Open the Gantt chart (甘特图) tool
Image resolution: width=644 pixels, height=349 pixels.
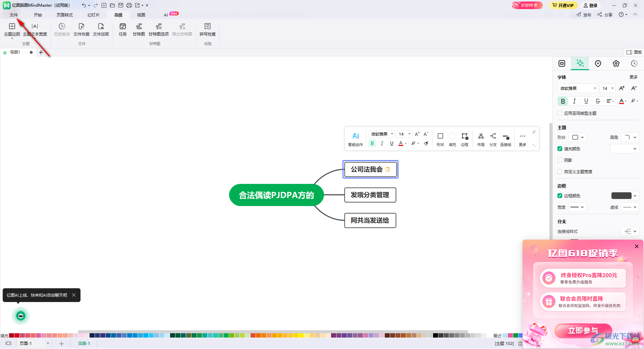(x=139, y=29)
